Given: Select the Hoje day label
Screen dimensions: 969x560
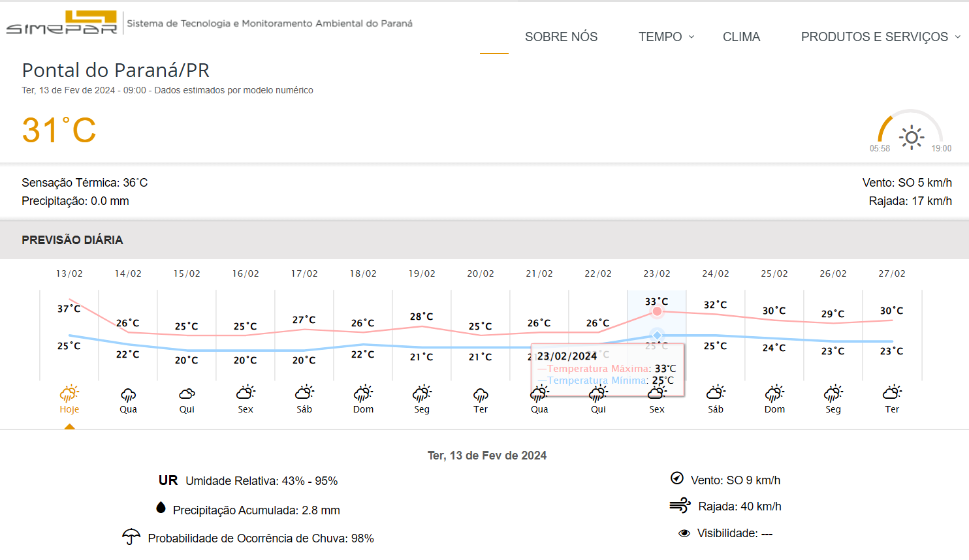Looking at the screenshot, I should [69, 409].
